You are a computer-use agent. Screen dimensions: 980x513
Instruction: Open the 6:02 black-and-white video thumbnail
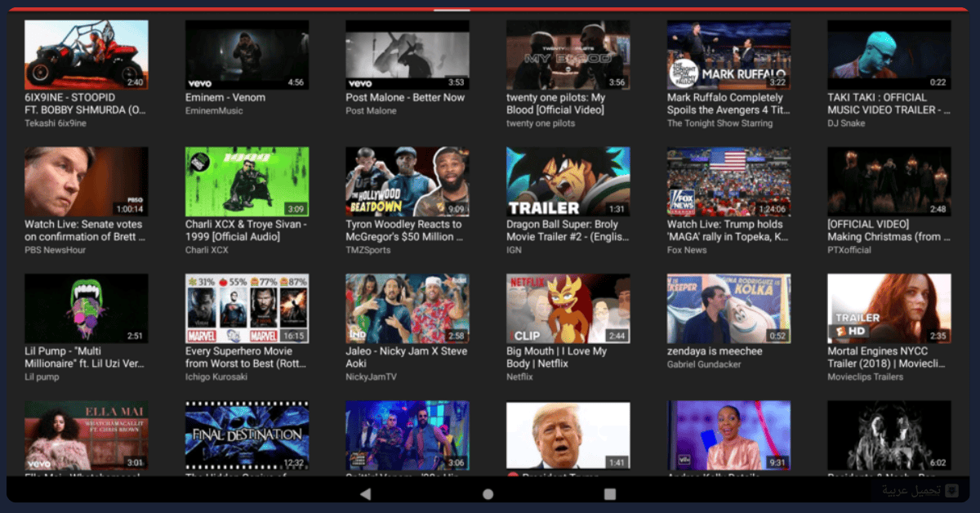[x=889, y=435]
